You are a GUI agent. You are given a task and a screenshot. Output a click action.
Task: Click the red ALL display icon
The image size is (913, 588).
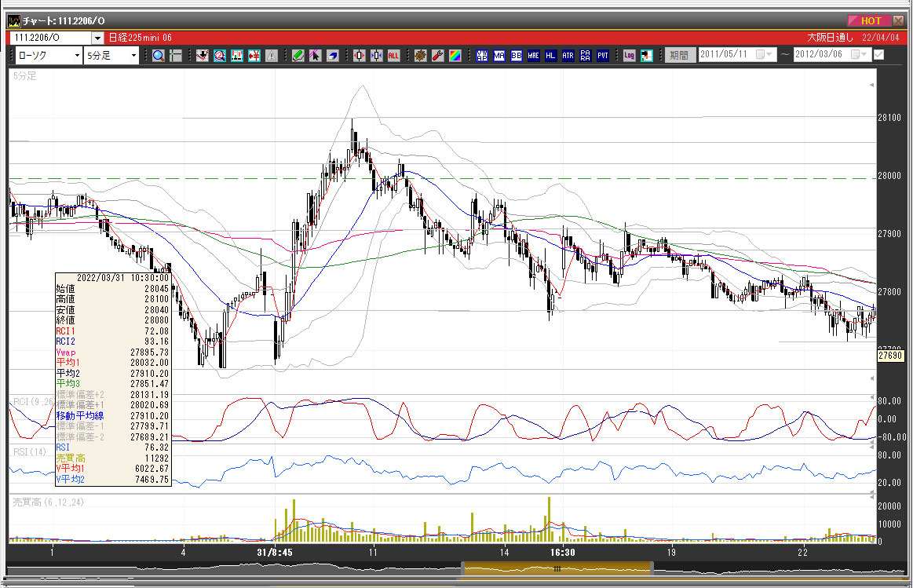click(394, 55)
